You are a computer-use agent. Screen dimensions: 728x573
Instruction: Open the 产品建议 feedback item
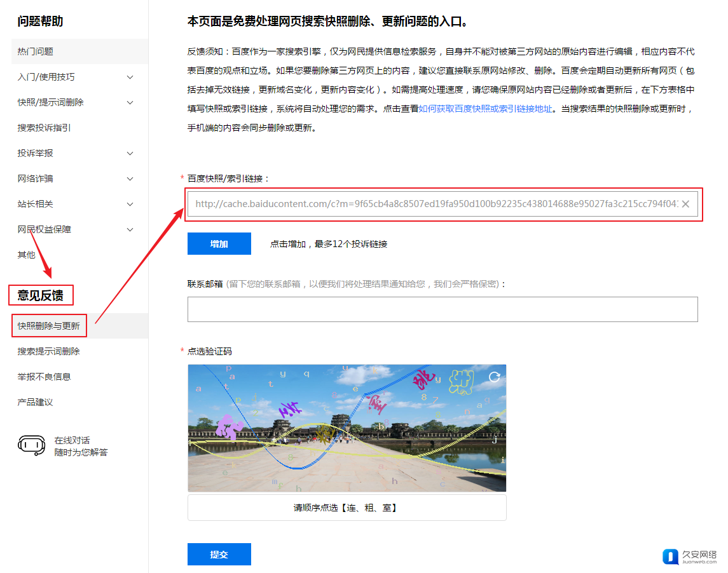35,402
